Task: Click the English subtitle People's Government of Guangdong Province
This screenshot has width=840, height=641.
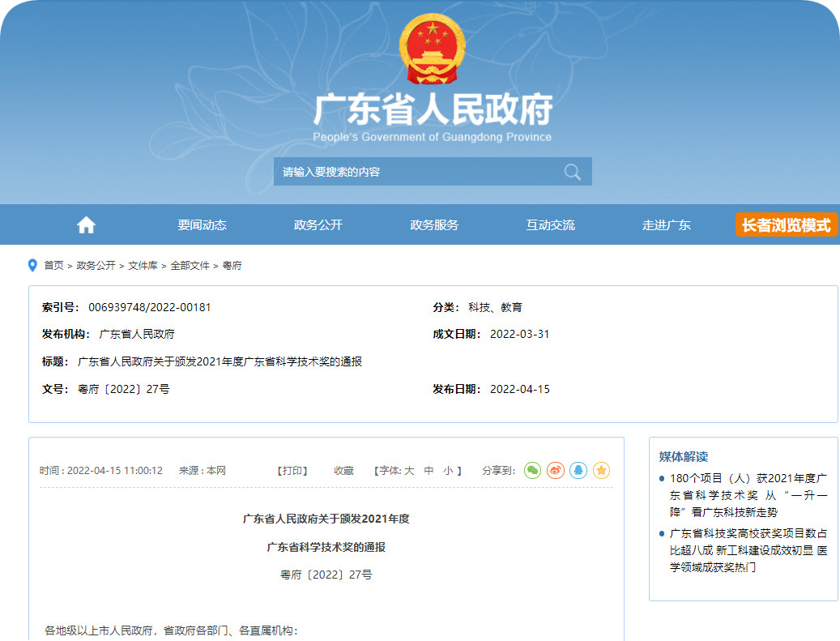Action: pos(433,137)
